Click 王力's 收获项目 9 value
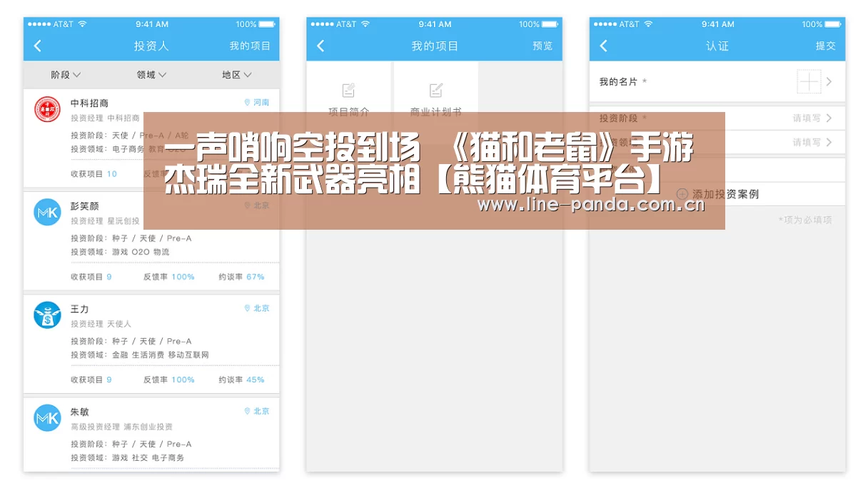Screen dimensions: 868x488 [x=109, y=380]
